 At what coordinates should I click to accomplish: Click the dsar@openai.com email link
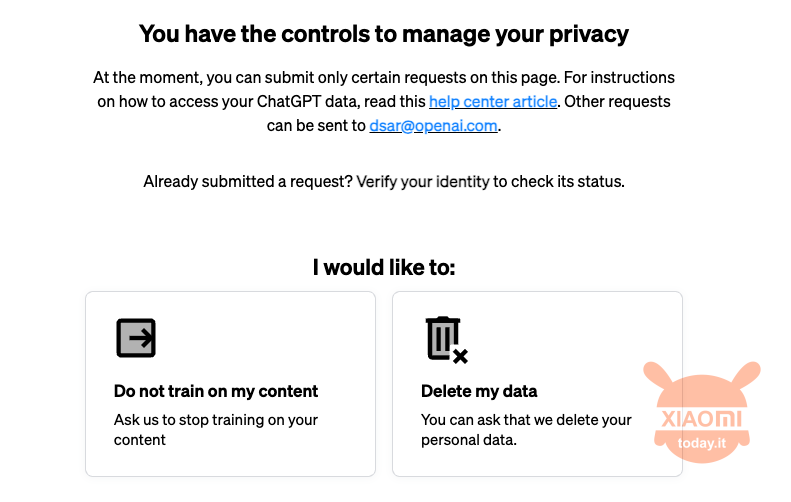click(433, 126)
